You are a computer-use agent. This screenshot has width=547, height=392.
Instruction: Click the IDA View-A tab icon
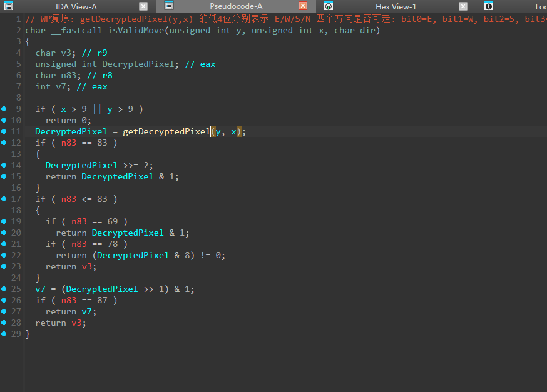(9, 6)
